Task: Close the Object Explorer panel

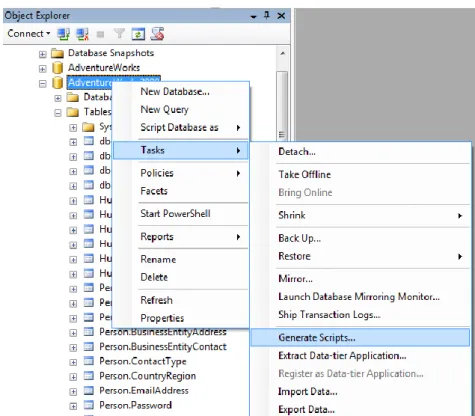Action: click(x=281, y=16)
